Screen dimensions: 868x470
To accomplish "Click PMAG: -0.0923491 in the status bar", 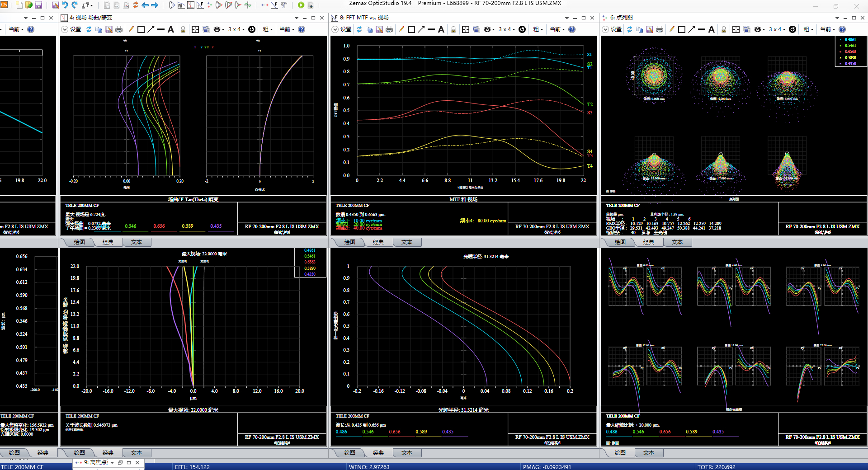I will pyautogui.click(x=547, y=467).
